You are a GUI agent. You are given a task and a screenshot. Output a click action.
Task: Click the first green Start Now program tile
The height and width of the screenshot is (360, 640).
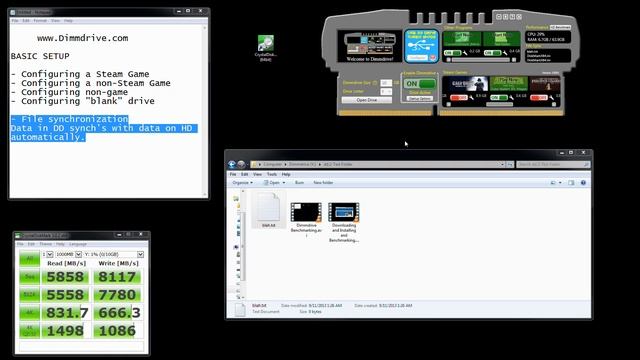click(462, 39)
